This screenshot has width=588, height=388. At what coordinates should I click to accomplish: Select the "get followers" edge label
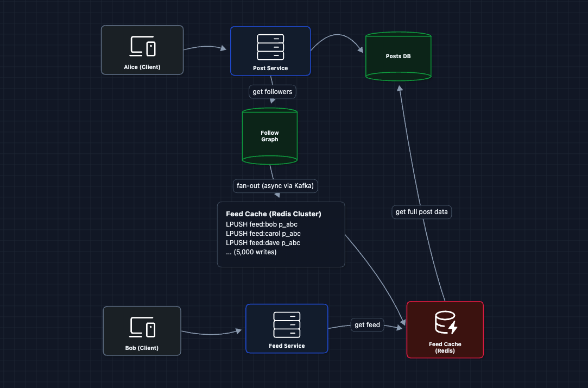(x=273, y=92)
